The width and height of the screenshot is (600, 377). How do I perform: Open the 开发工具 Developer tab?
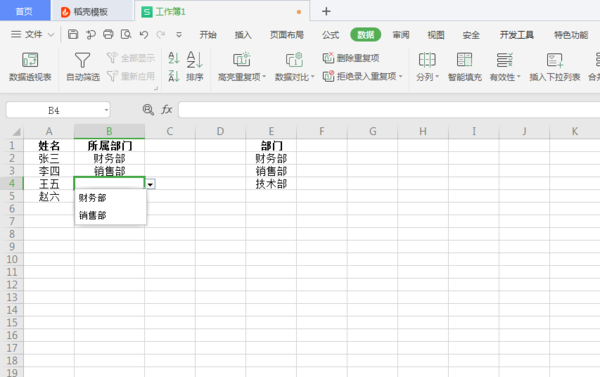tap(517, 35)
